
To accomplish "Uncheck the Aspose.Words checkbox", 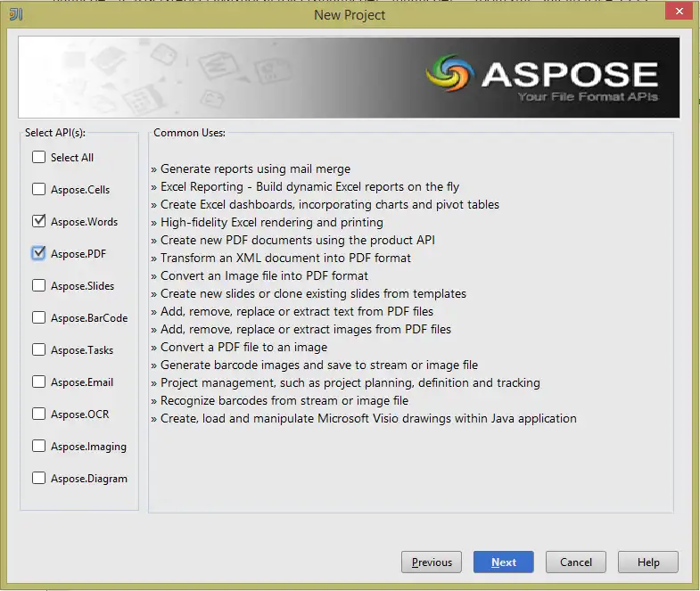I will [x=39, y=221].
